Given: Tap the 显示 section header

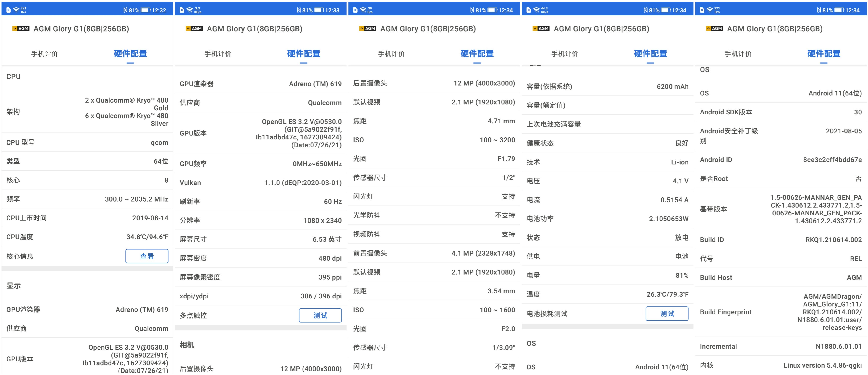Looking at the screenshot, I should (14, 285).
